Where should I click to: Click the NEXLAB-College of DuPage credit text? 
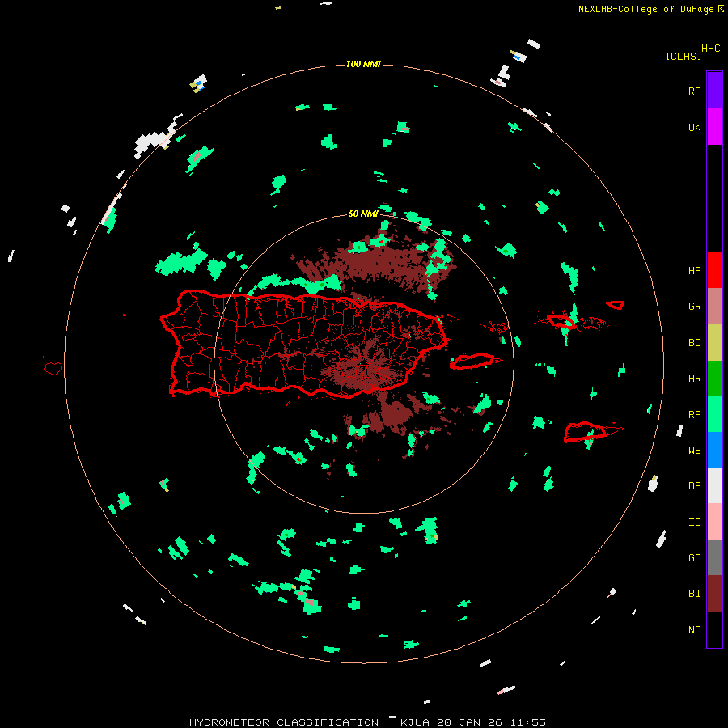[x=645, y=9]
